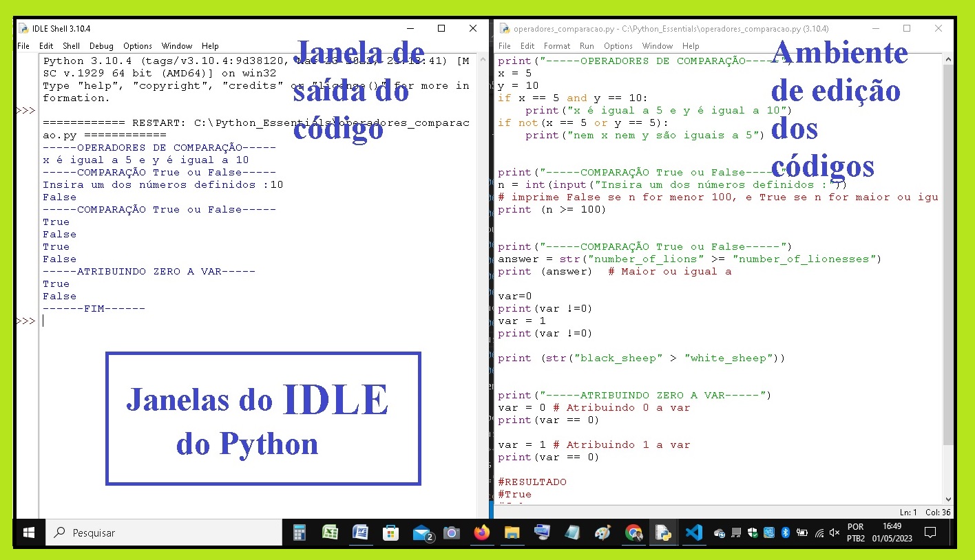Click IDLE Shell window title icon
Image resolution: width=975 pixels, height=560 pixels.
pyautogui.click(x=23, y=28)
